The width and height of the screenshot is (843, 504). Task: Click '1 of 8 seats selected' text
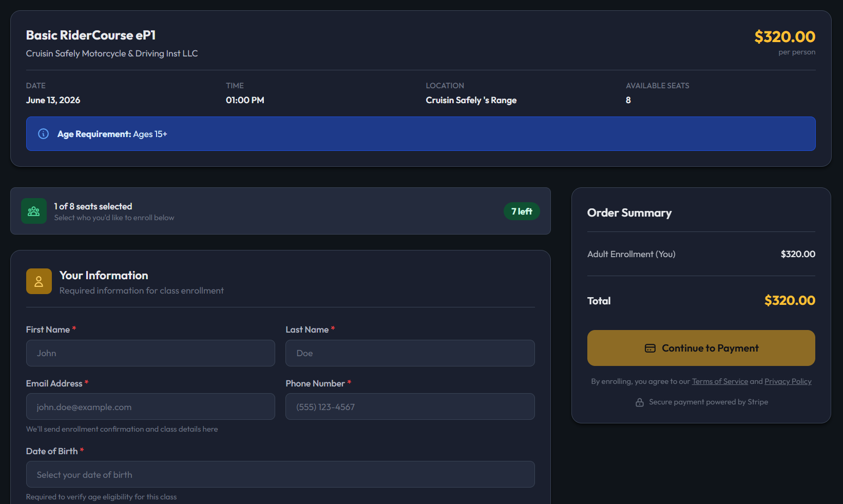pos(93,206)
